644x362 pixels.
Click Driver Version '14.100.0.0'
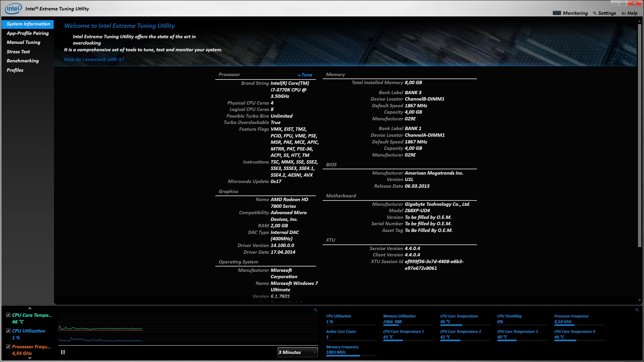pyautogui.click(x=282, y=245)
